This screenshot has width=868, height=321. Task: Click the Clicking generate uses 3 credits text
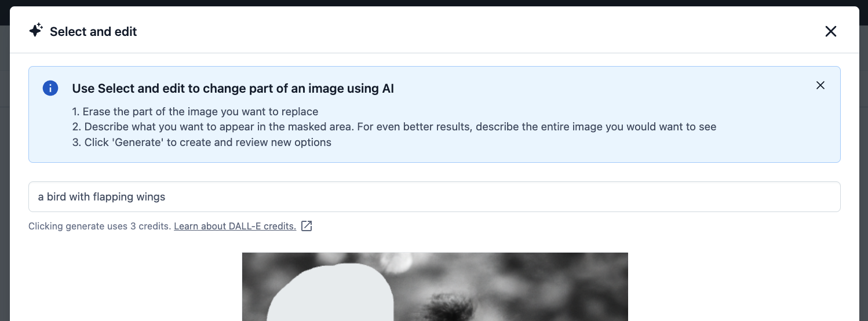(x=100, y=226)
